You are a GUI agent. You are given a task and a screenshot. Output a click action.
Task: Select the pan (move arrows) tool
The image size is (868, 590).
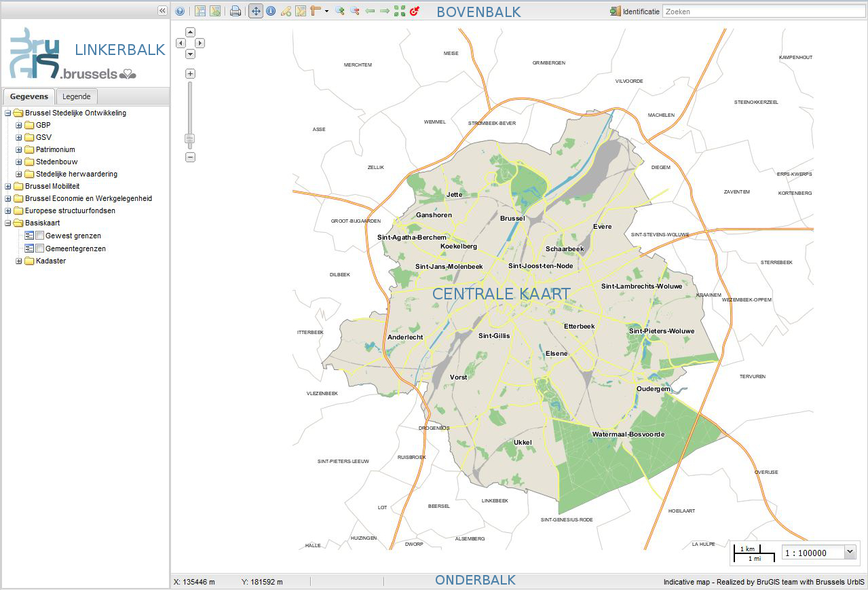(256, 11)
